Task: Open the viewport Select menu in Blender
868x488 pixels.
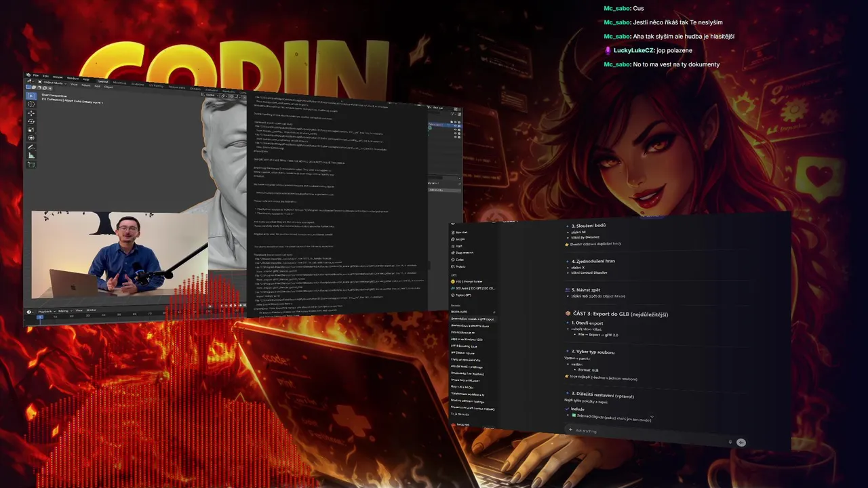Action: tap(86, 85)
